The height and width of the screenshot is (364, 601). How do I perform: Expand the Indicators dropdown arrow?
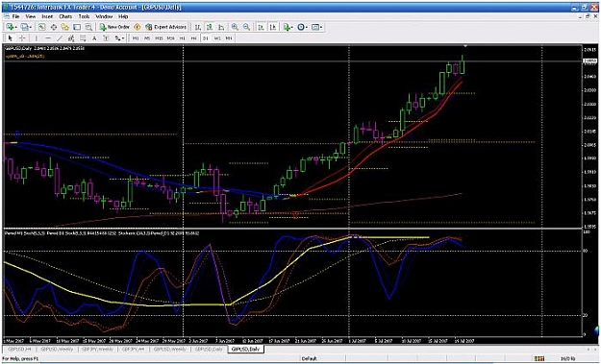click(x=291, y=27)
